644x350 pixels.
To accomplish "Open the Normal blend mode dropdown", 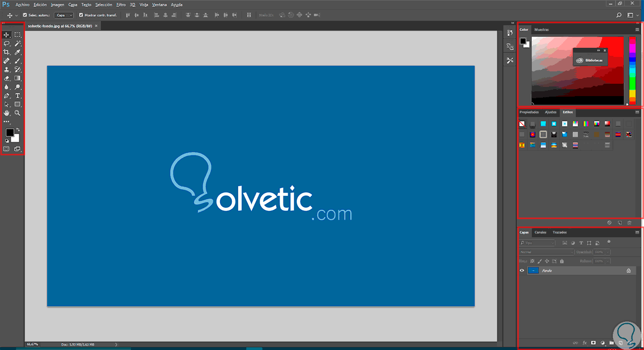I will [x=547, y=252].
